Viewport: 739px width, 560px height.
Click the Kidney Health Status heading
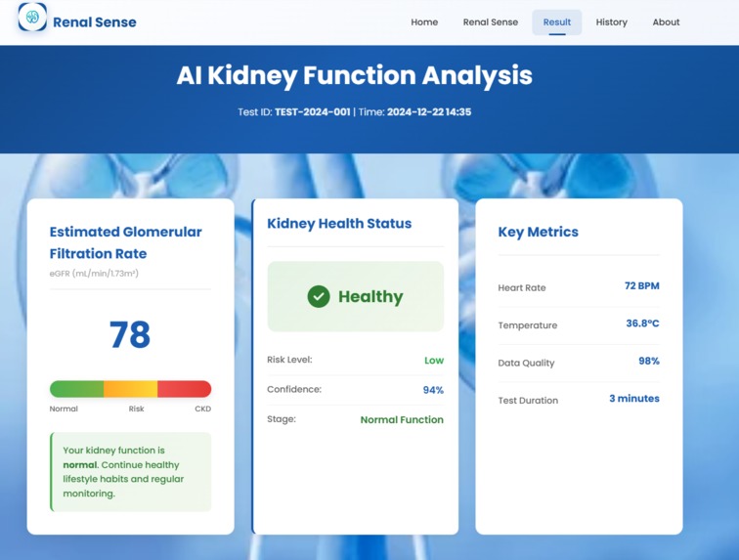[339, 224]
